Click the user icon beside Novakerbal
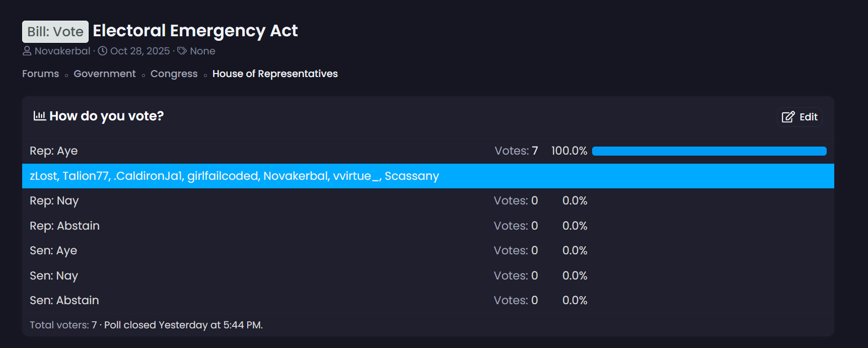 [27, 51]
